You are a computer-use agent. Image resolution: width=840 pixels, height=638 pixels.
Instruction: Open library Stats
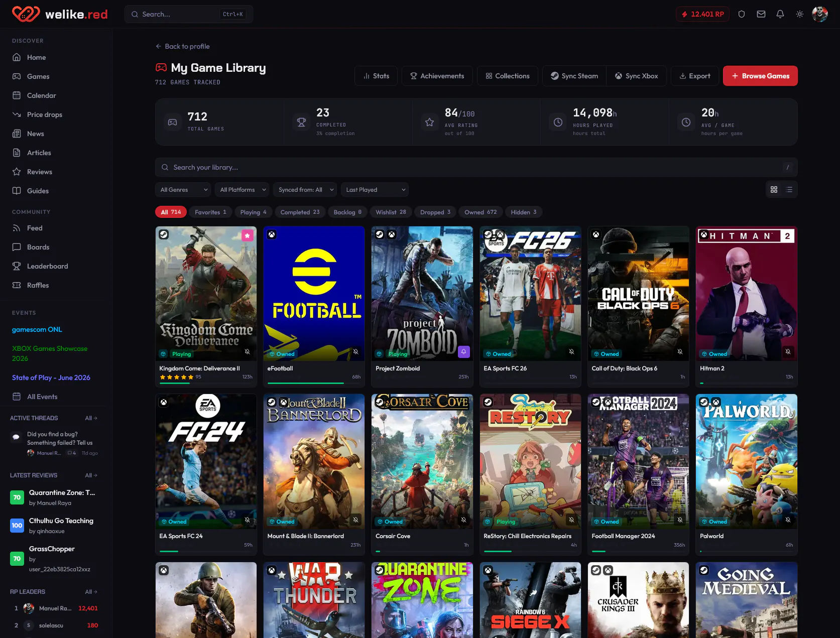tap(376, 76)
